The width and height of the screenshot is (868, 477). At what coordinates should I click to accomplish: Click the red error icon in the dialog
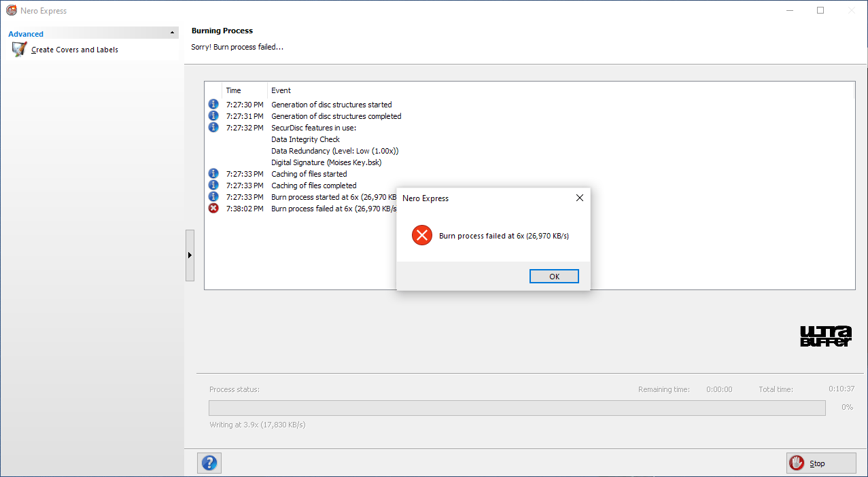(422, 236)
